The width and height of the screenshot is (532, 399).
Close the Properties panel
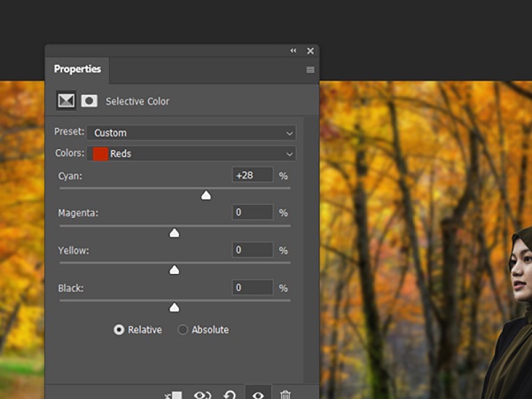tap(310, 51)
